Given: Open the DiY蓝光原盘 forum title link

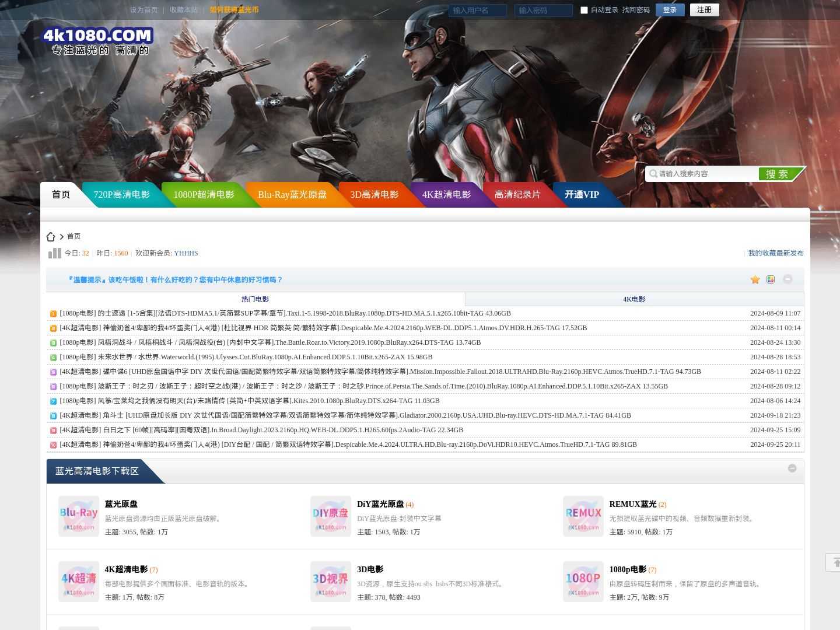Looking at the screenshot, I should click(380, 504).
